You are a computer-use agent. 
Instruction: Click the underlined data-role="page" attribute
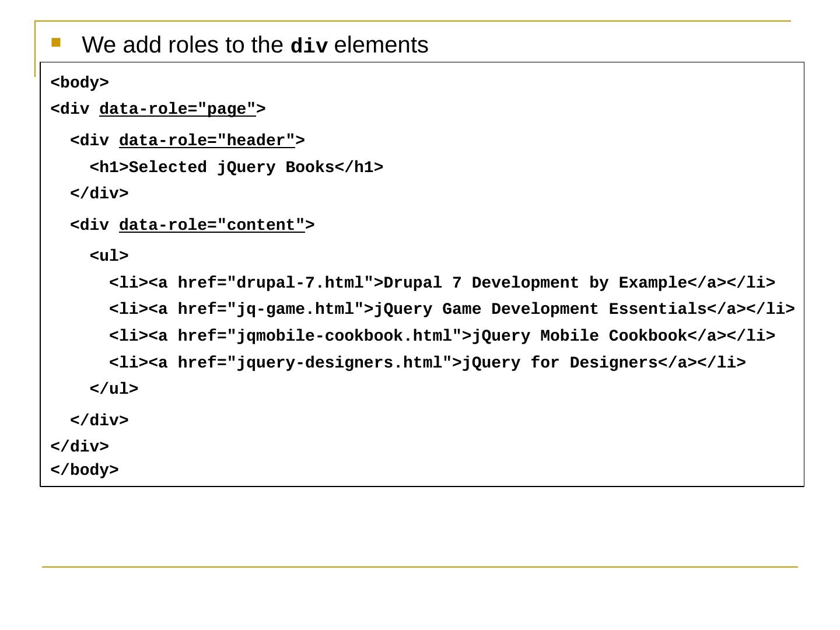pyautogui.click(x=177, y=109)
